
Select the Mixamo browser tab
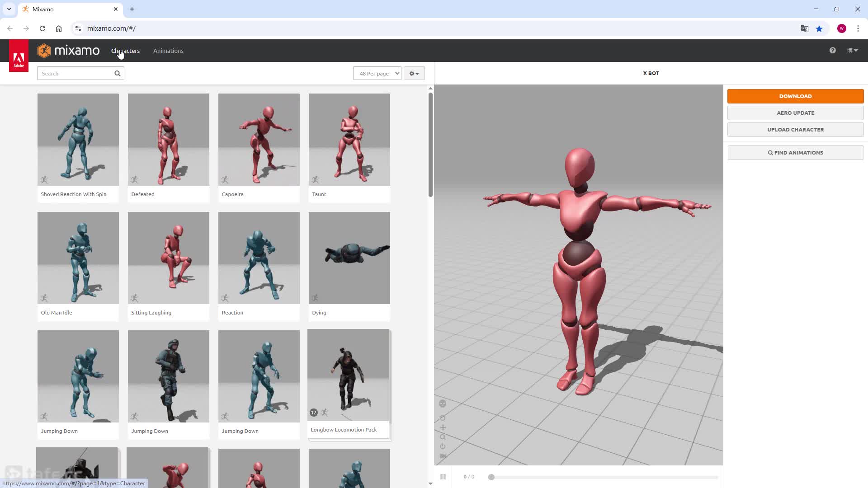tap(70, 9)
